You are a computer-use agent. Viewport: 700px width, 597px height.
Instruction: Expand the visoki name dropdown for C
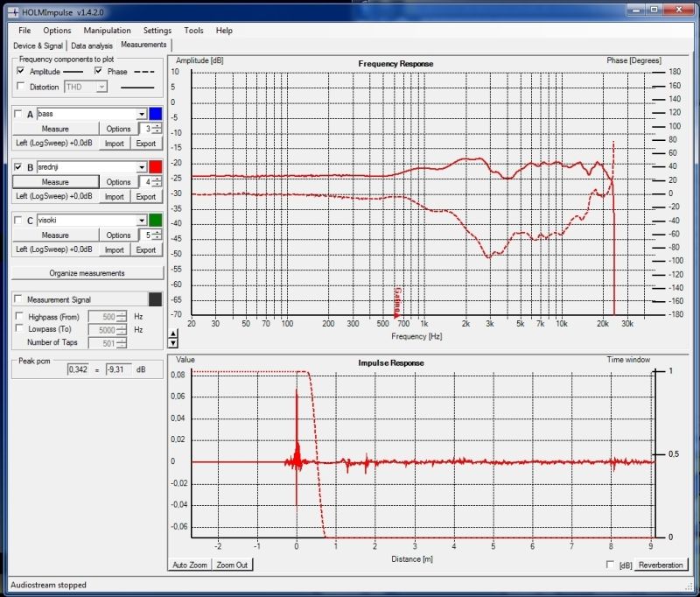point(142,220)
